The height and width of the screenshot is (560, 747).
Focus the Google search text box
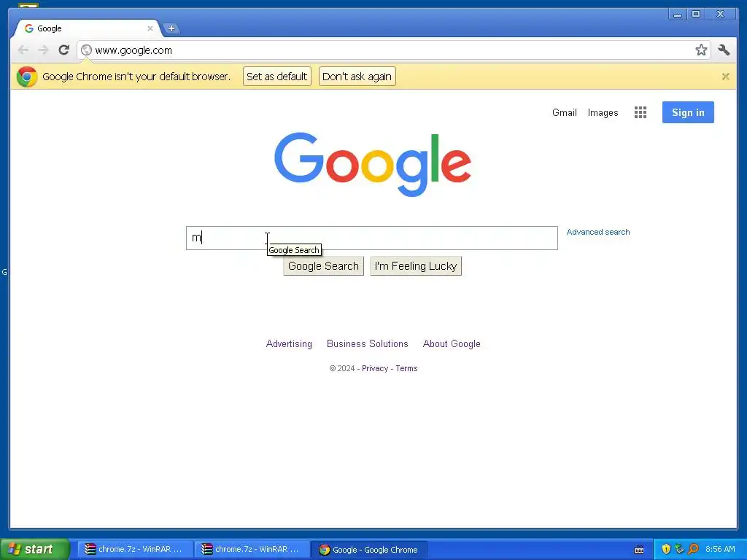[x=371, y=238]
